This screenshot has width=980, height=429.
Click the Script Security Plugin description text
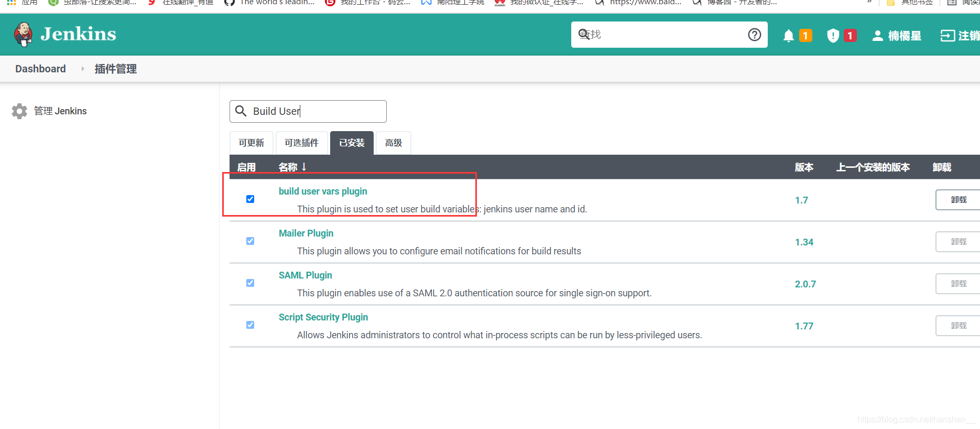pos(499,335)
